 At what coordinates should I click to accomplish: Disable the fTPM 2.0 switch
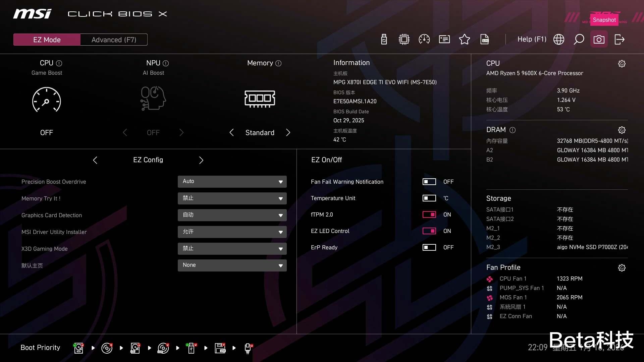coord(429,215)
